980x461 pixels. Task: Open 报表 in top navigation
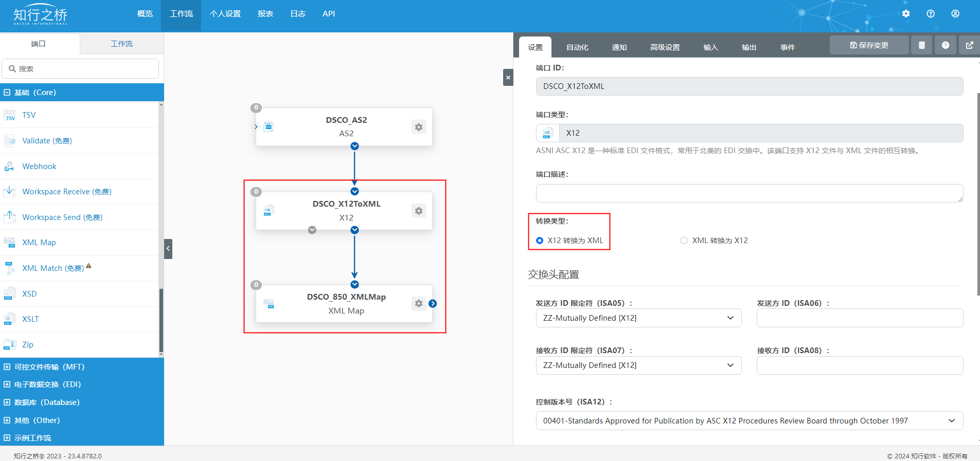[265, 14]
